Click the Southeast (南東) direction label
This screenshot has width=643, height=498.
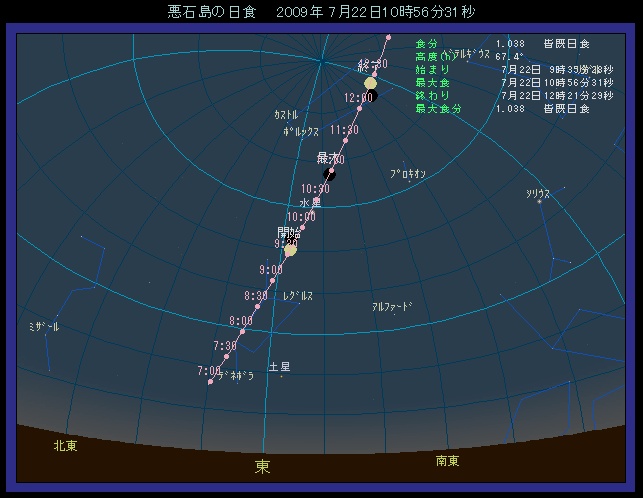coord(447,461)
